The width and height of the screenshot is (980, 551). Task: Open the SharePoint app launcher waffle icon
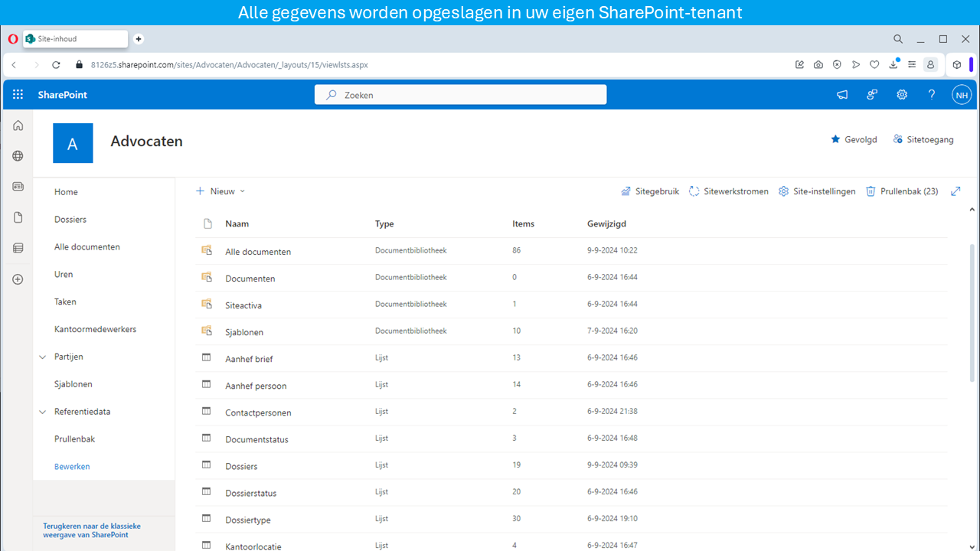[18, 95]
